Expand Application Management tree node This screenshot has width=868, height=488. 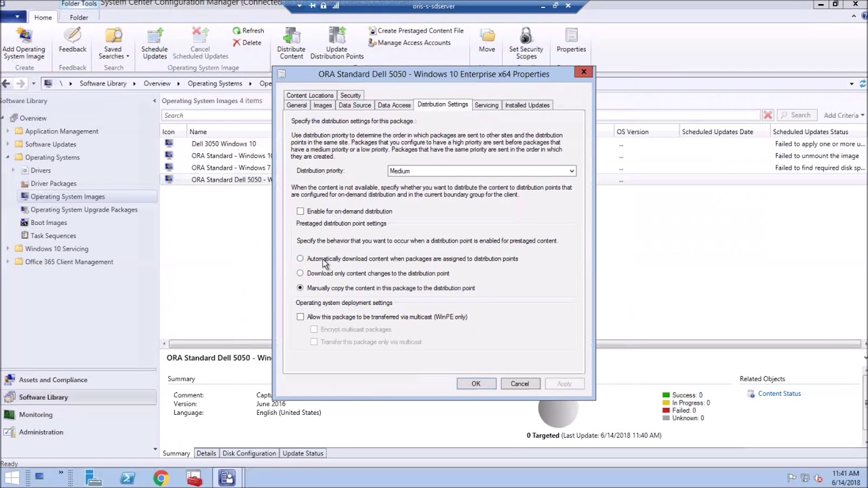tap(8, 131)
